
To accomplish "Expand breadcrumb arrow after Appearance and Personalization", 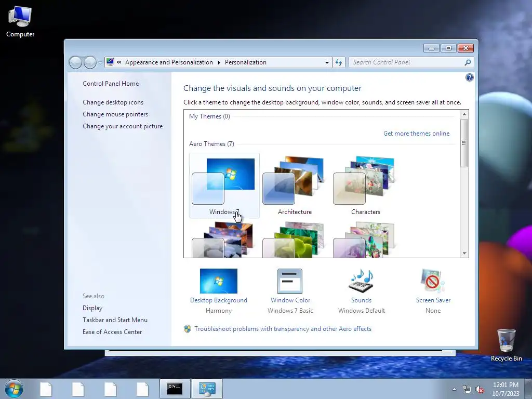I will pos(219,62).
